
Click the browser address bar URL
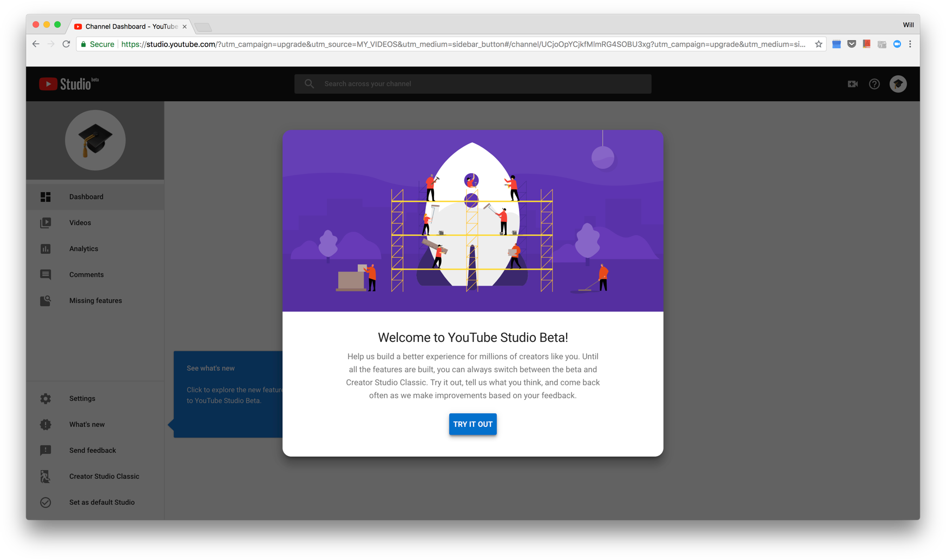coord(463,44)
